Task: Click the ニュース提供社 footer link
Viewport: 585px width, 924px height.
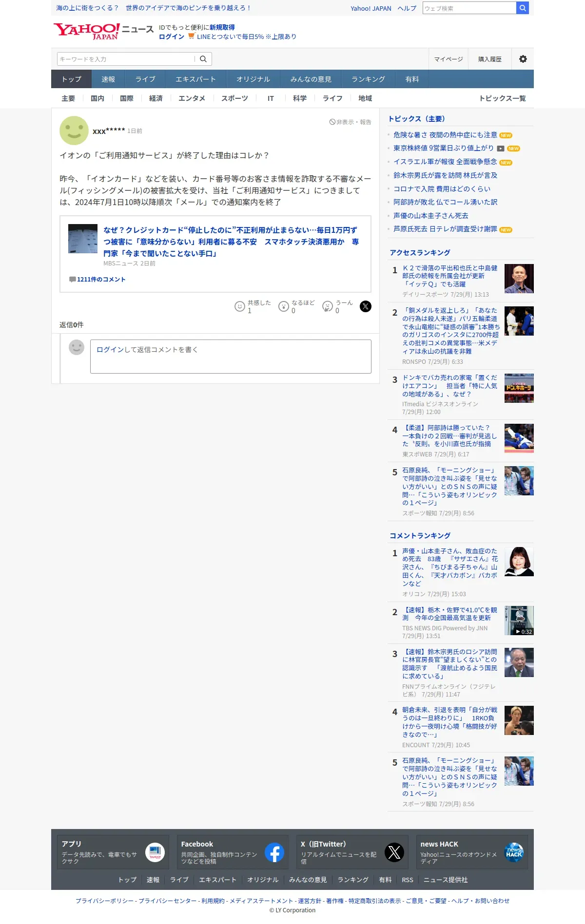Action: 446,880
